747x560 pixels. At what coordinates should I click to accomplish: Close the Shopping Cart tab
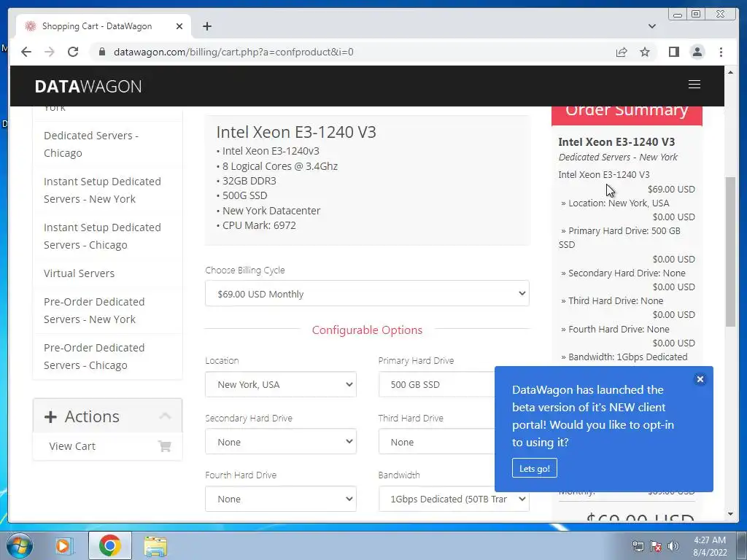click(x=179, y=26)
